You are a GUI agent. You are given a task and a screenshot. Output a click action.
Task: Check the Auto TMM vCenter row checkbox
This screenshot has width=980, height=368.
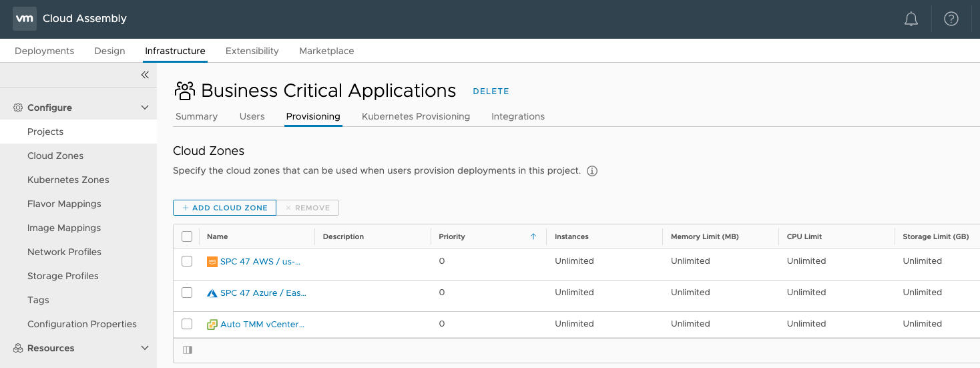pos(187,324)
